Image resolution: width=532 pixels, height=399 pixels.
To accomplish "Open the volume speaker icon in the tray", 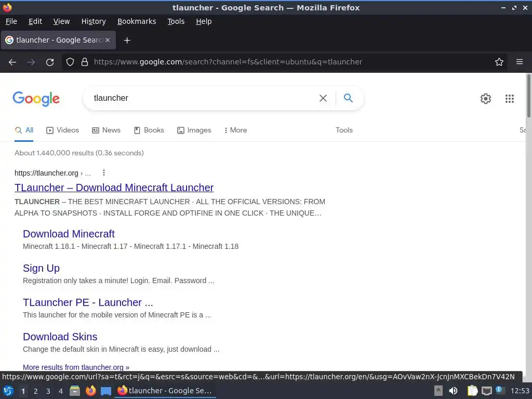I will point(453,391).
